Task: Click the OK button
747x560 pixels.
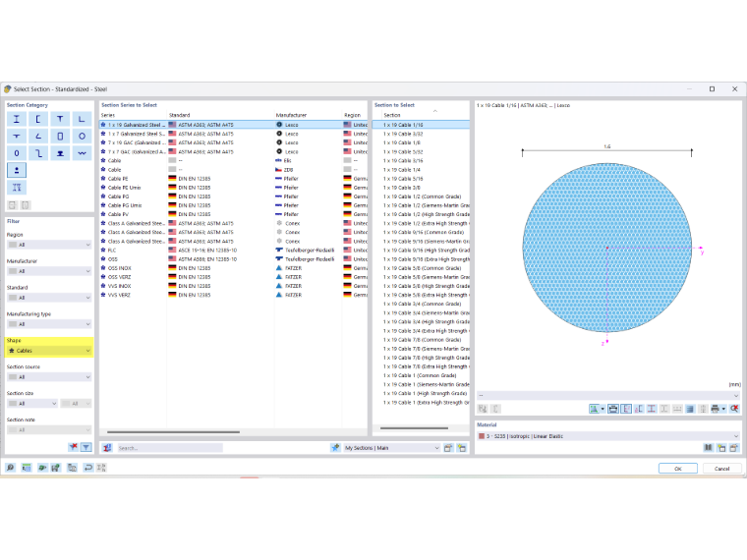Action: click(678, 468)
